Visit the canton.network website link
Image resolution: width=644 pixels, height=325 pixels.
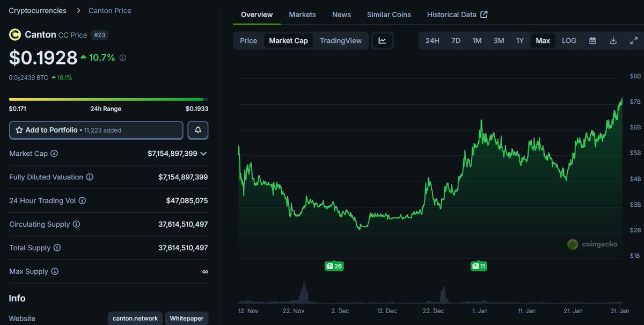[x=135, y=318]
